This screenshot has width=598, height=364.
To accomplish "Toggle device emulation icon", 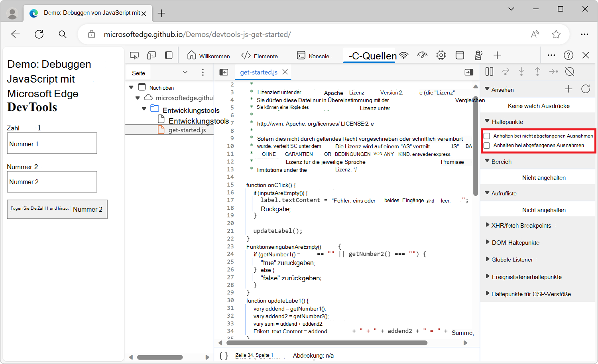I will (x=151, y=55).
